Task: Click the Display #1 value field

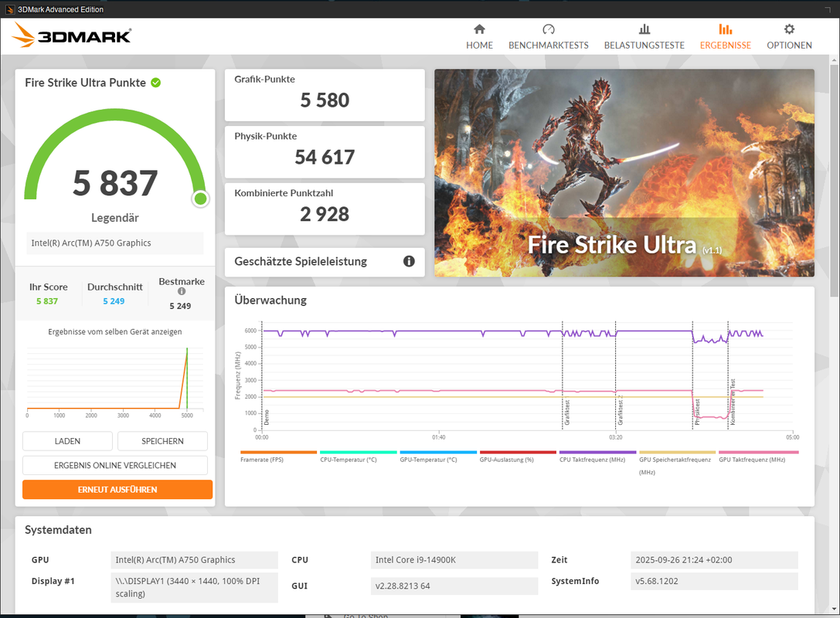Action: [195, 587]
